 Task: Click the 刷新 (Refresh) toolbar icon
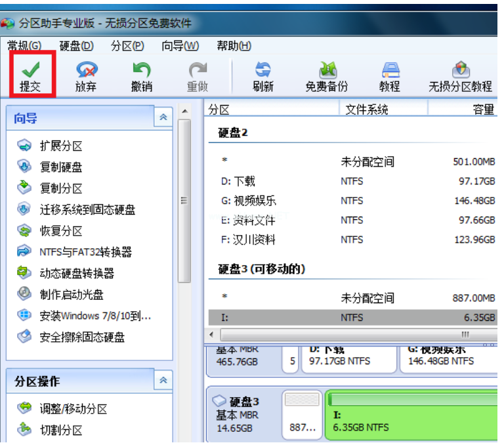click(262, 70)
